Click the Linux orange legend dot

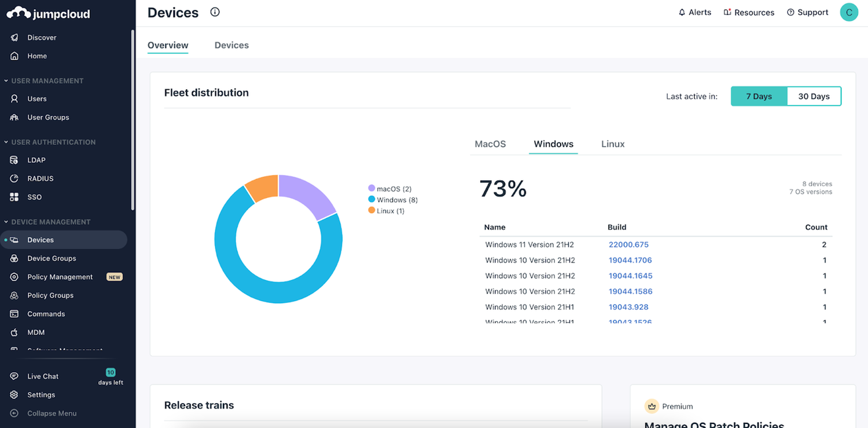click(x=372, y=210)
